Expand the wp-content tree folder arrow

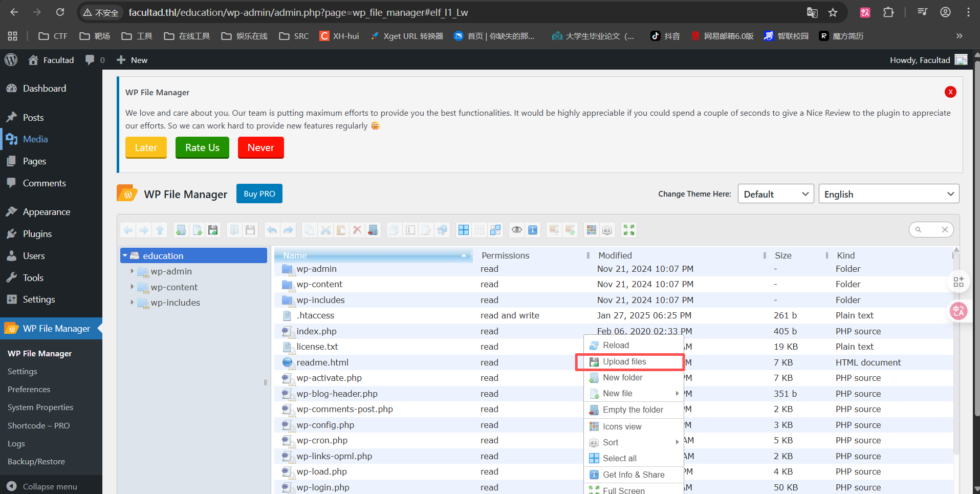tap(132, 287)
